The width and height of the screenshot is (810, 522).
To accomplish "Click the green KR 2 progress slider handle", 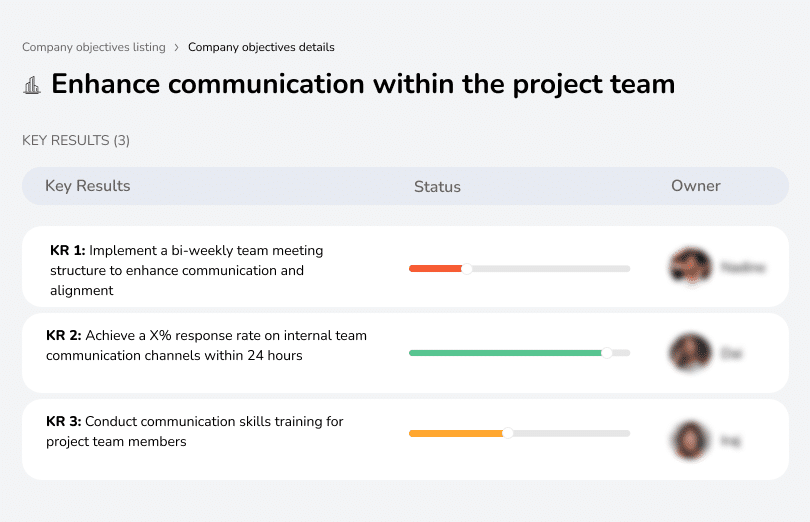I will coord(607,353).
